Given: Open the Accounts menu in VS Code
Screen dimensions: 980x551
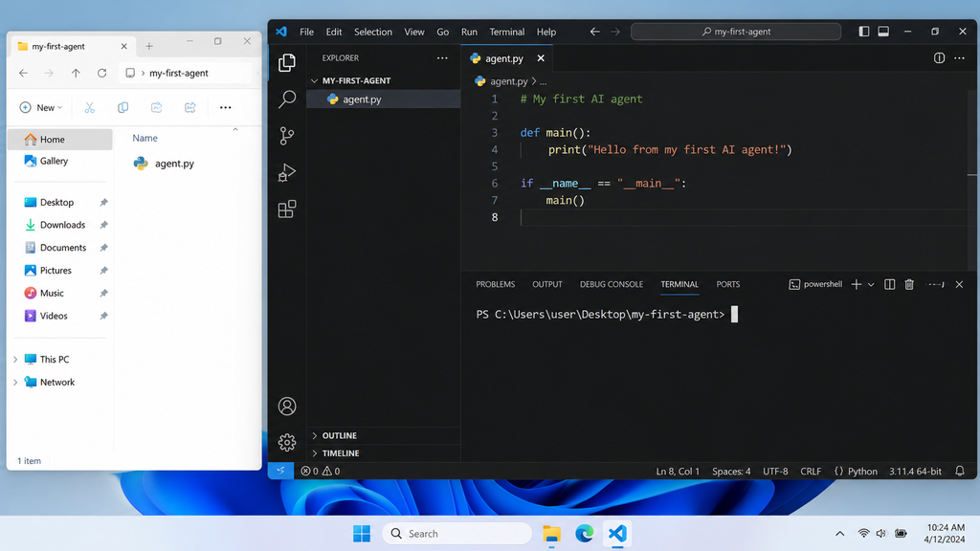Looking at the screenshot, I should coord(287,407).
